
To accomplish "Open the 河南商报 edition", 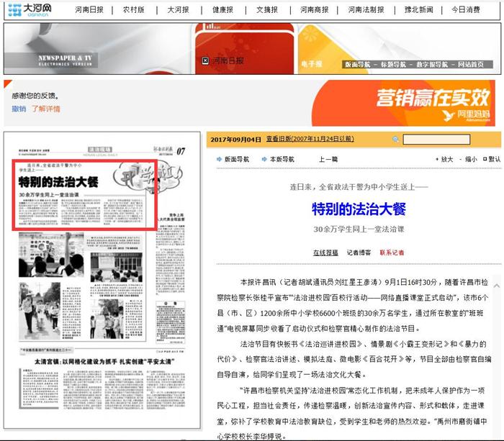I will point(315,10).
